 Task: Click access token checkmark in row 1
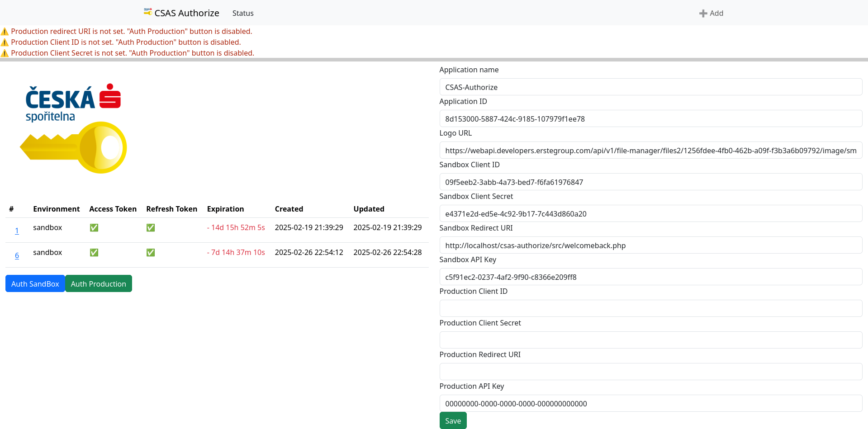(x=94, y=228)
